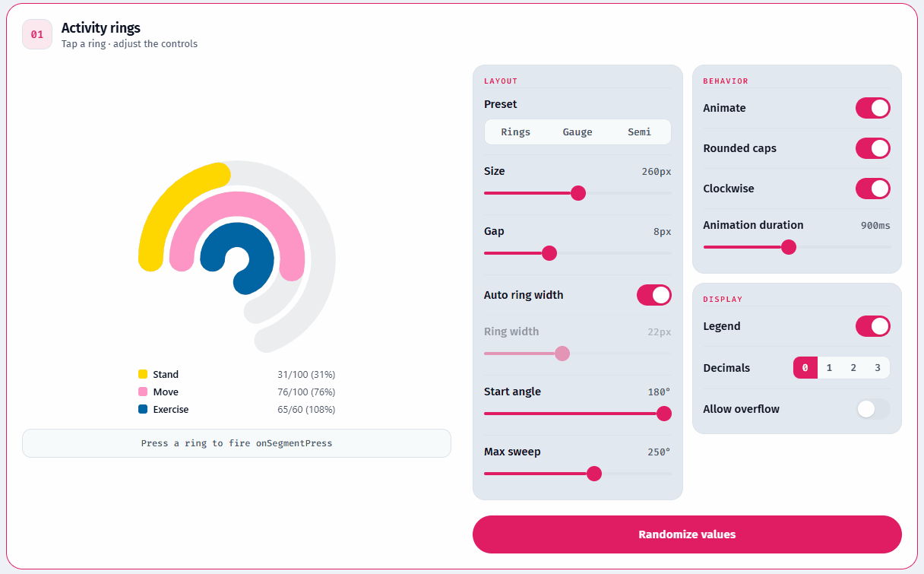The width and height of the screenshot is (924, 574).
Task: Click the Start angle slider handle
Action: coord(663,414)
